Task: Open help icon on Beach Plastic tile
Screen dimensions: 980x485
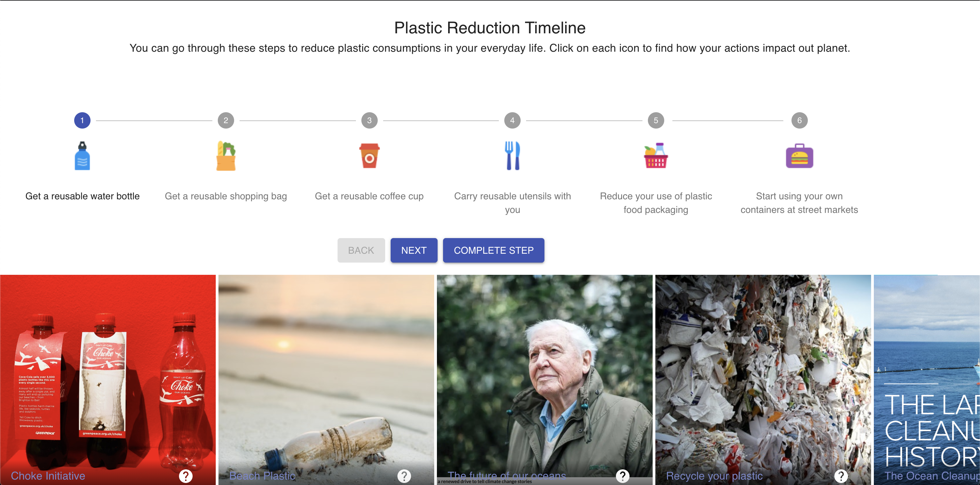Action: tap(404, 475)
